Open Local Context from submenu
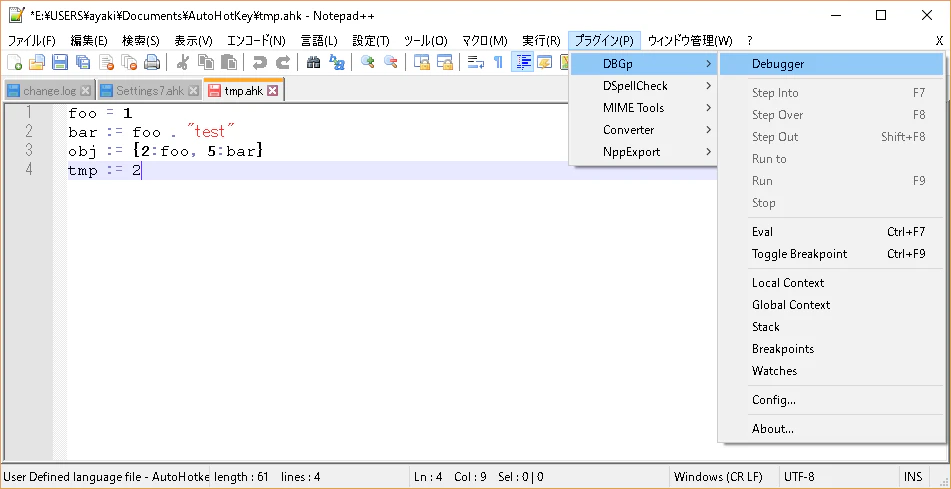 [x=832, y=282]
